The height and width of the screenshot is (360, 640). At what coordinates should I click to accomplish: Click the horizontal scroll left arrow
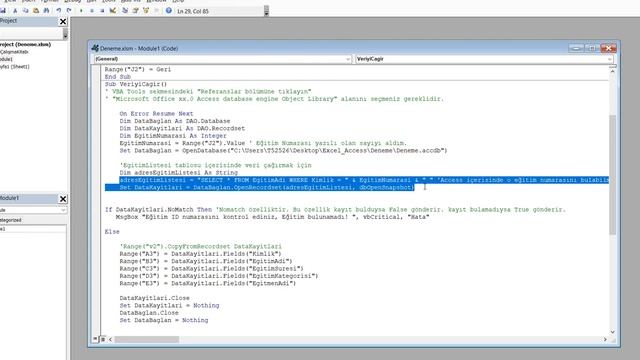111,340
